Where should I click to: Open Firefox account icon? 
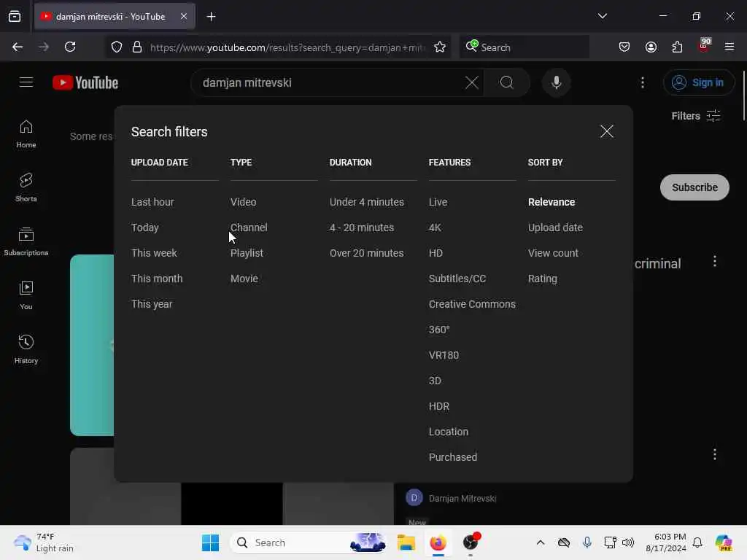[651, 47]
